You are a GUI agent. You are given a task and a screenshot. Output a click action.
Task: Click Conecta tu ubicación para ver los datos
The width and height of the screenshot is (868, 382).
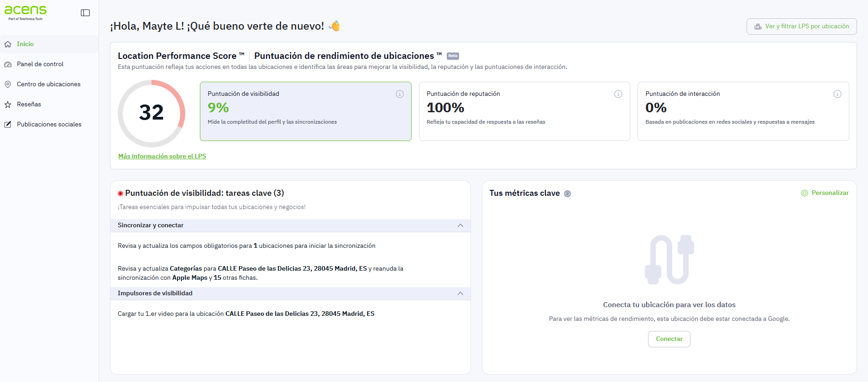pos(669,305)
